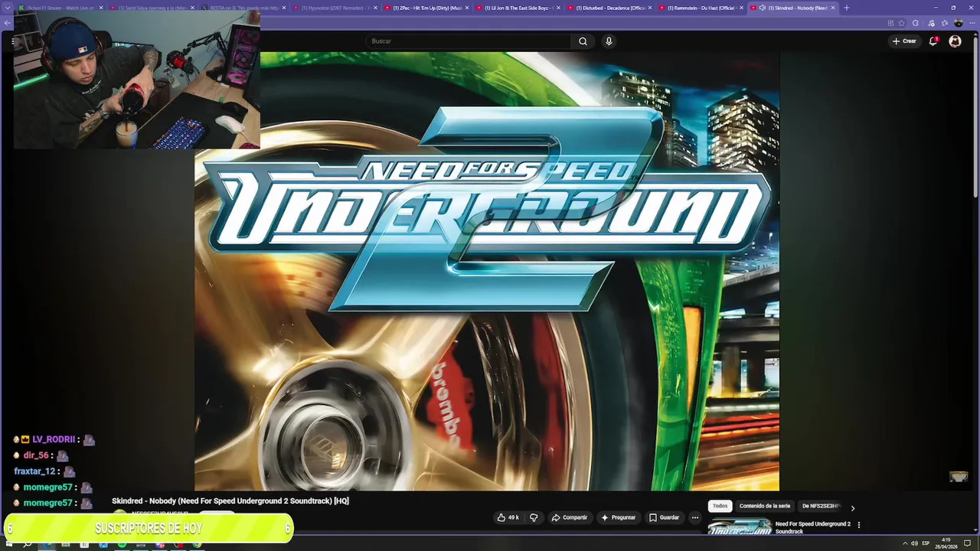Screen dimensions: 980x551
Task: Click the Preguntar button
Action: click(x=619, y=517)
